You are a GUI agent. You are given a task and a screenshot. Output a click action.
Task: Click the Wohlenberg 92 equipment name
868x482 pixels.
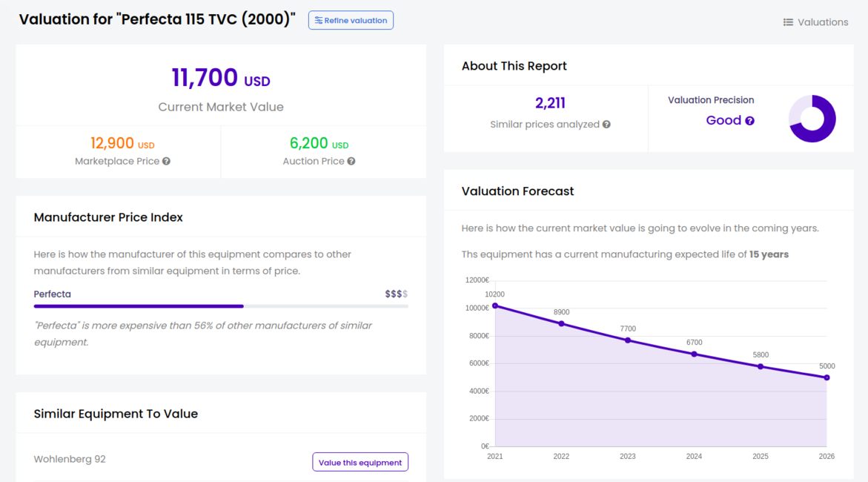70,459
